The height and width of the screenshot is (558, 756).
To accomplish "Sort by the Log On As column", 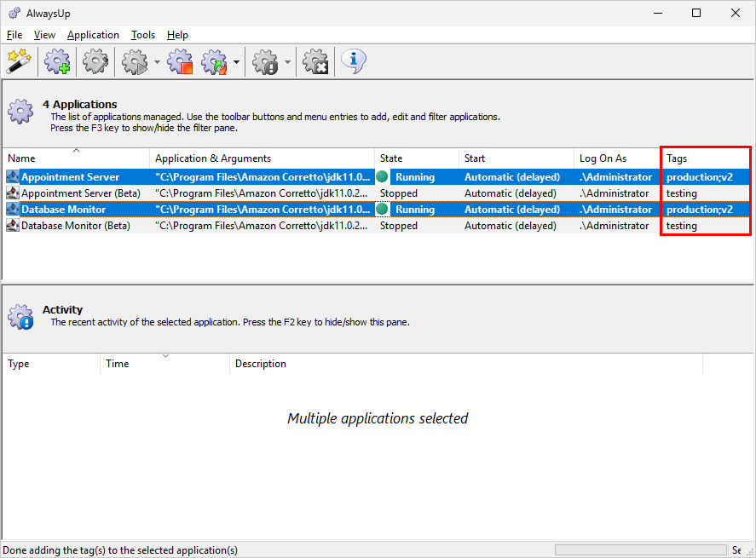I will click(617, 158).
